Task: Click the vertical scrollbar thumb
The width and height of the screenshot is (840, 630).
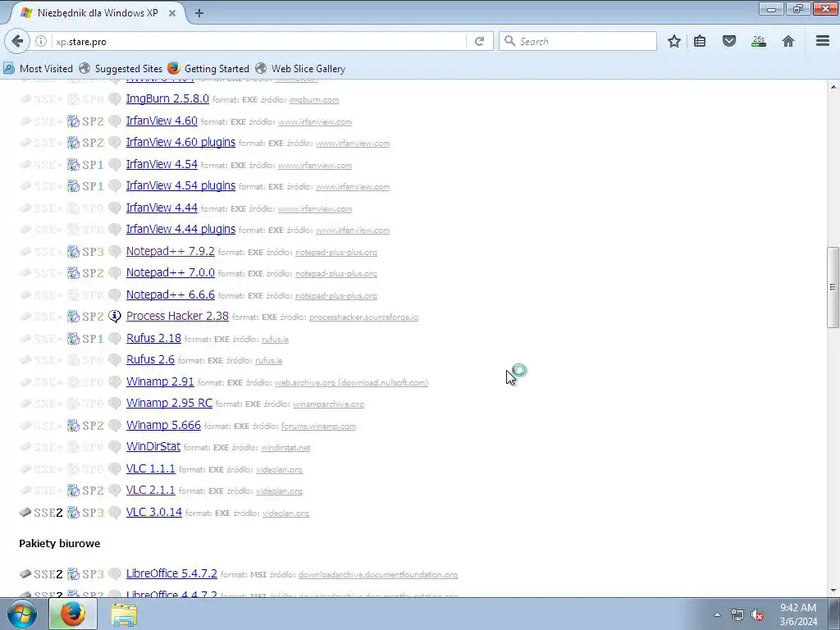Action: pyautogui.click(x=833, y=287)
